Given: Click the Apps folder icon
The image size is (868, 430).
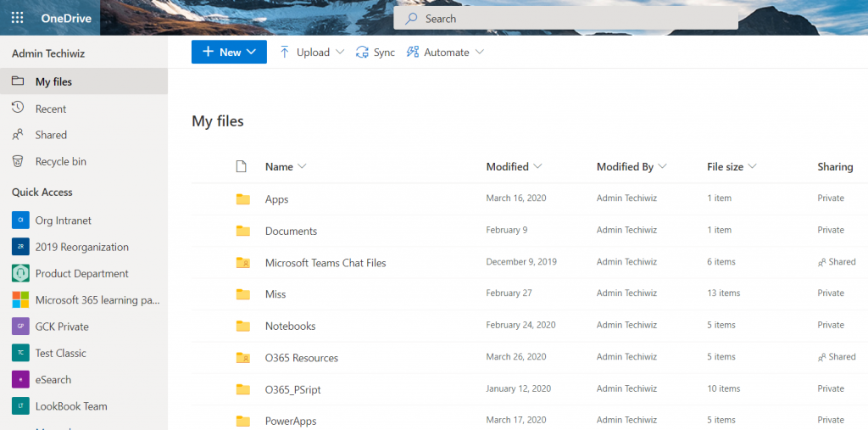Looking at the screenshot, I should pos(243,199).
